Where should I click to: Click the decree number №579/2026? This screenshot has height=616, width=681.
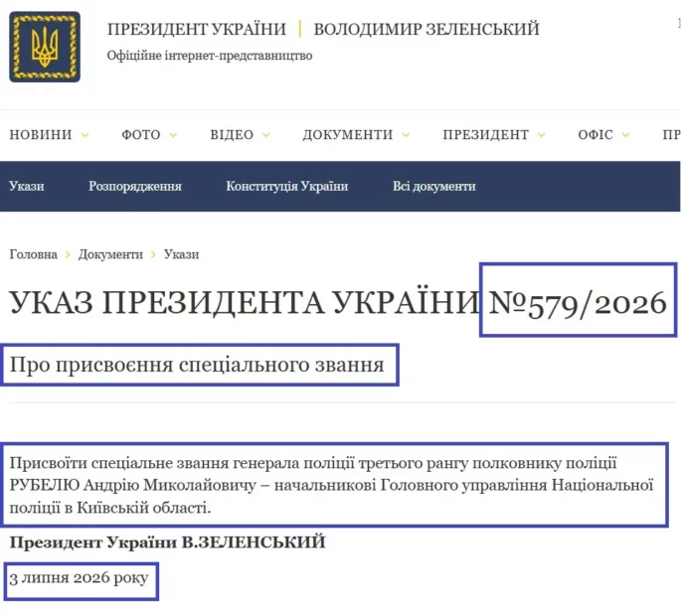pos(578,303)
